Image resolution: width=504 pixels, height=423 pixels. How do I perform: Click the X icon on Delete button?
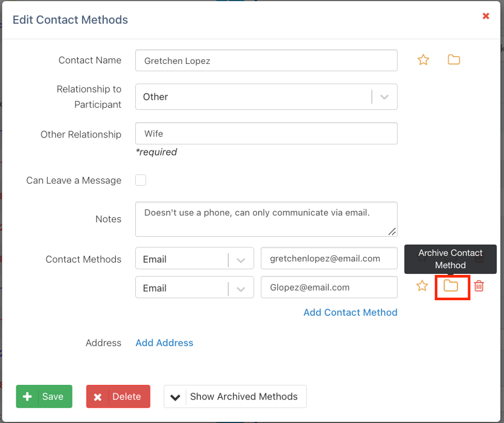tap(98, 397)
